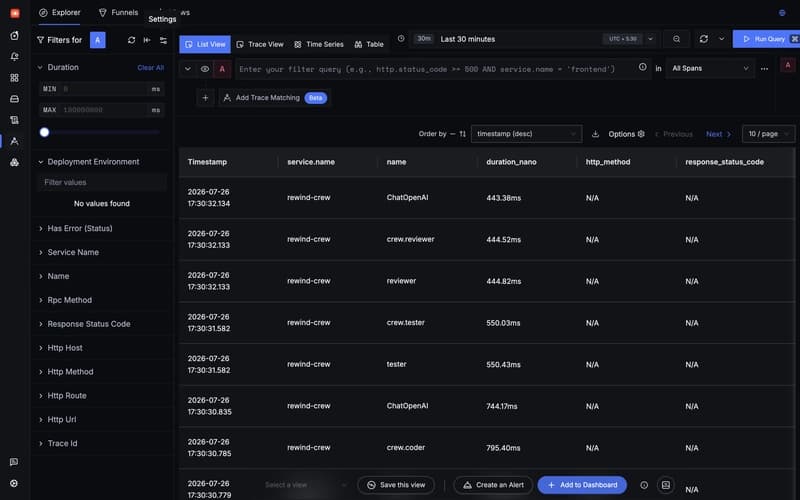Open the Dashboards grid icon in sidebar
This screenshot has height=500, width=800.
14,78
